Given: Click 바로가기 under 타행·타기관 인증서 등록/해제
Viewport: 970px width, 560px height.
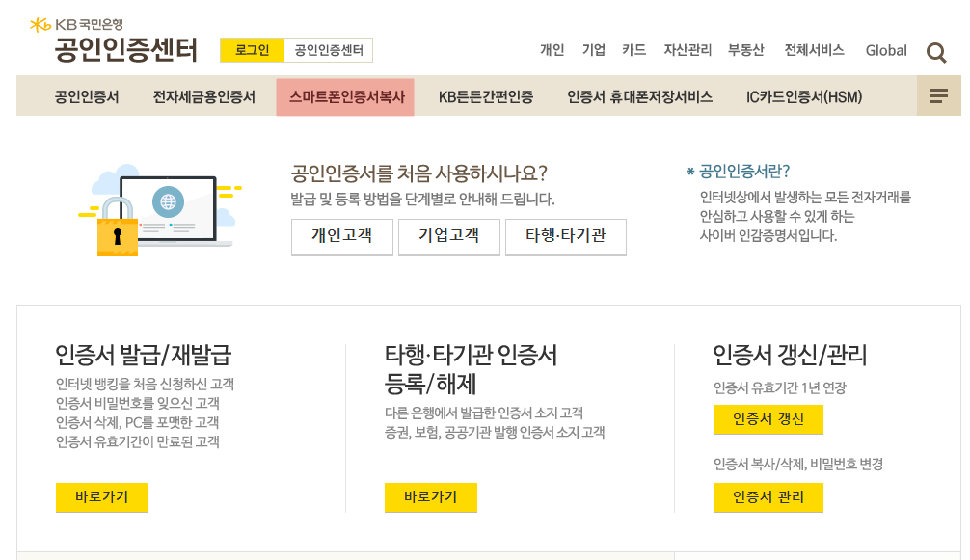Looking at the screenshot, I should pyautogui.click(x=431, y=497).
